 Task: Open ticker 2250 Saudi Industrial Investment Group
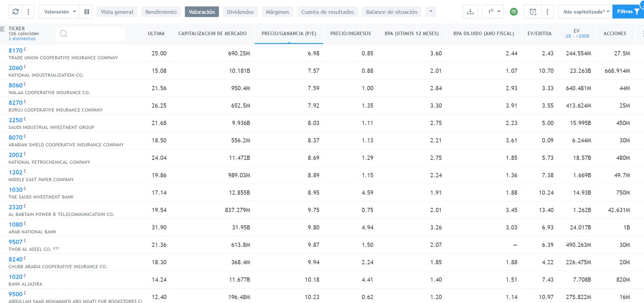coord(16,120)
